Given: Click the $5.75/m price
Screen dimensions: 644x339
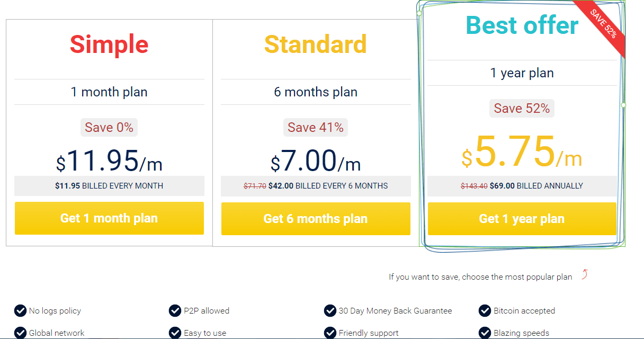Looking at the screenshot, I should point(522,153).
